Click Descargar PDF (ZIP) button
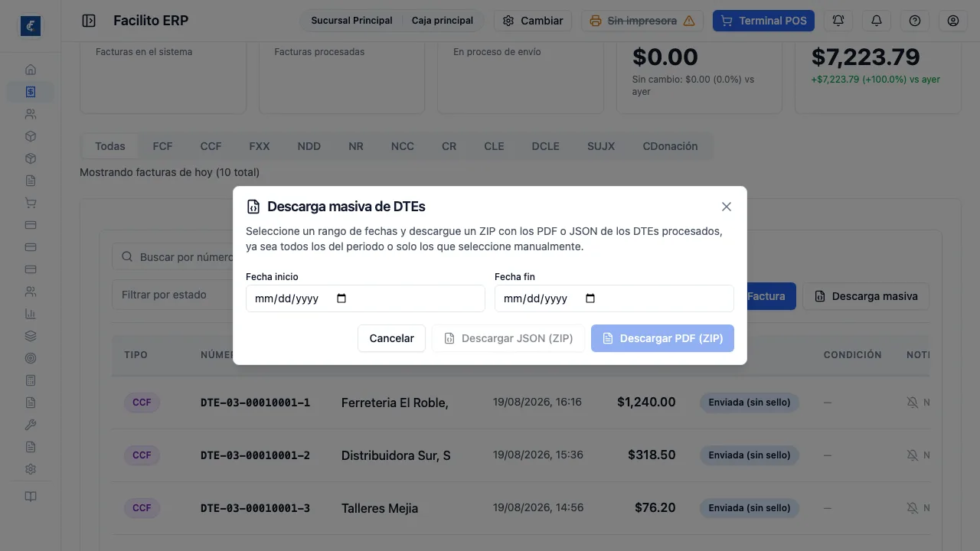 click(x=662, y=338)
